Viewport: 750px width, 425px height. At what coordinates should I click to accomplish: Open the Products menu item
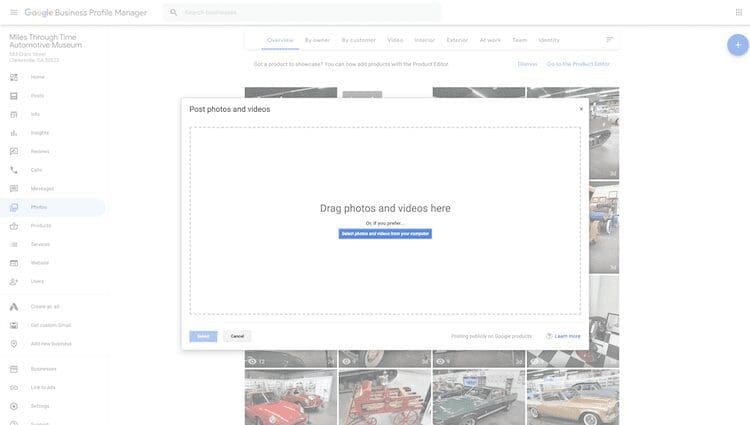41,226
